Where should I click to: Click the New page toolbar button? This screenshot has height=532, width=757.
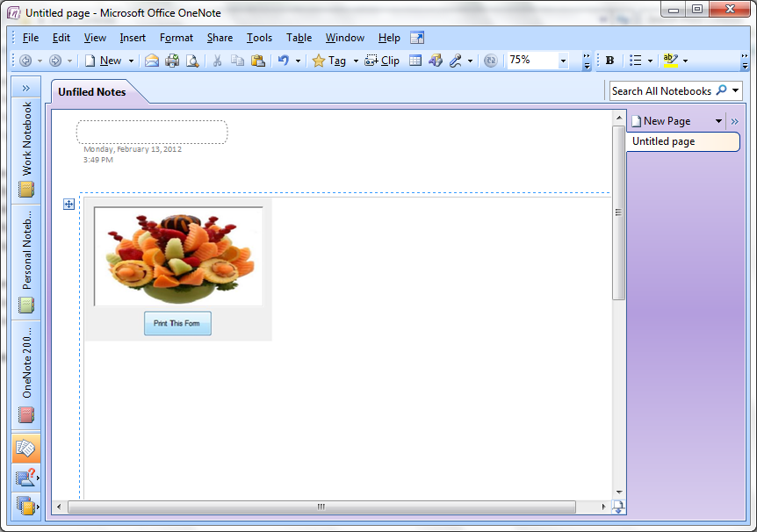point(103,61)
